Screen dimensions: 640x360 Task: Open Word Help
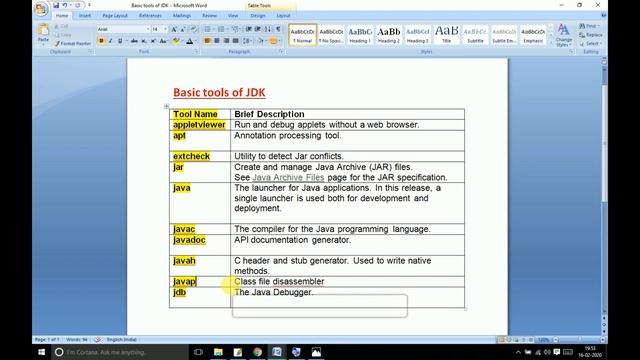click(x=604, y=16)
